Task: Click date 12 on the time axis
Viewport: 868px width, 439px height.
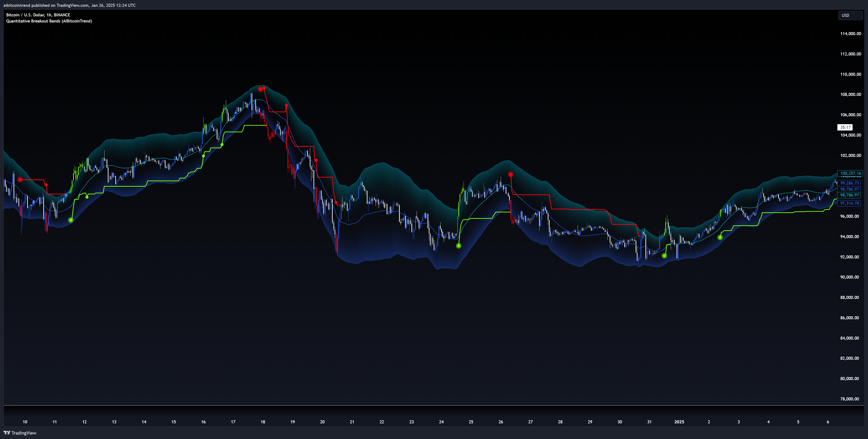Action: click(x=84, y=422)
